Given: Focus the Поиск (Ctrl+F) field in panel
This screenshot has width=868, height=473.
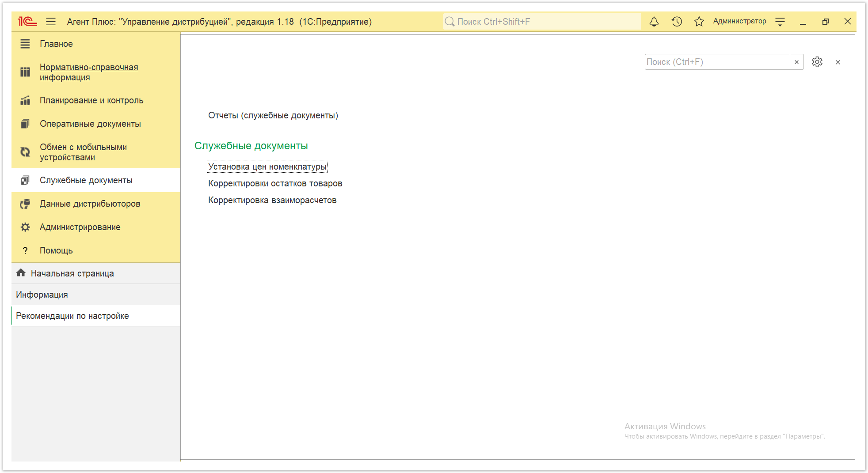Looking at the screenshot, I should click(x=717, y=62).
